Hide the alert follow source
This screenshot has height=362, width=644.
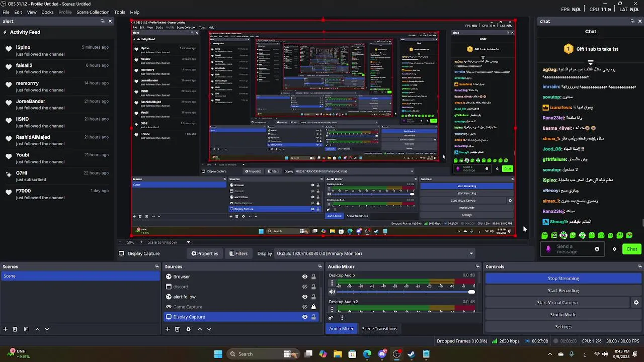(x=304, y=297)
